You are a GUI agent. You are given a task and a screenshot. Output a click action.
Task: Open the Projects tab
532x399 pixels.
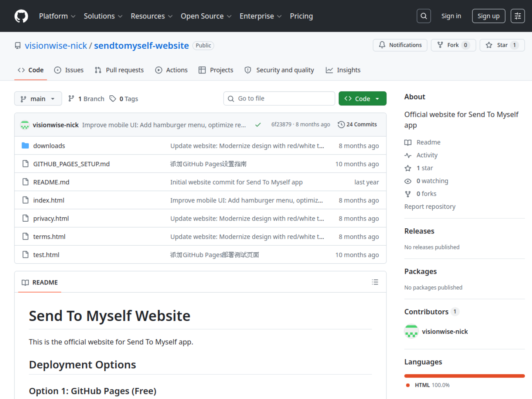[x=216, y=70]
